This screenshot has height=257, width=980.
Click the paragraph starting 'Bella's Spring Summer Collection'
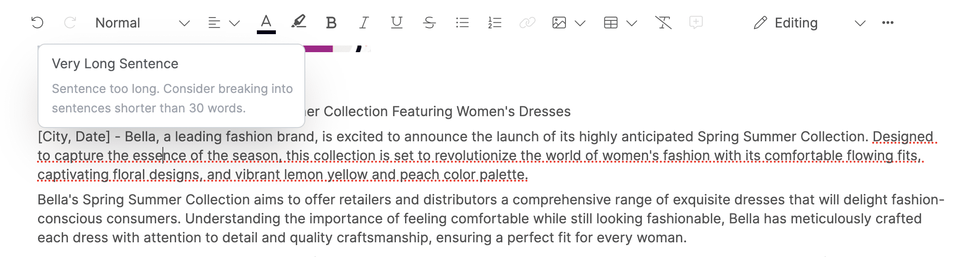(x=491, y=219)
